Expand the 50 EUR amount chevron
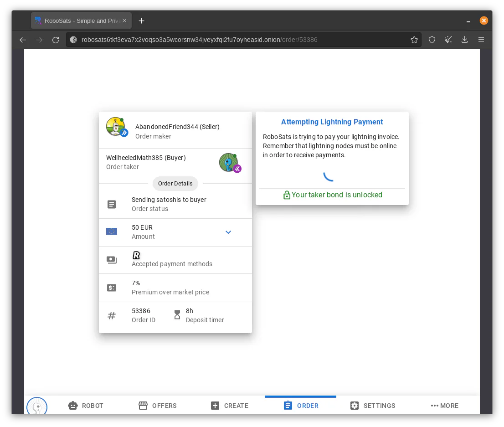Image resolution: width=504 pixels, height=427 pixels. (228, 232)
